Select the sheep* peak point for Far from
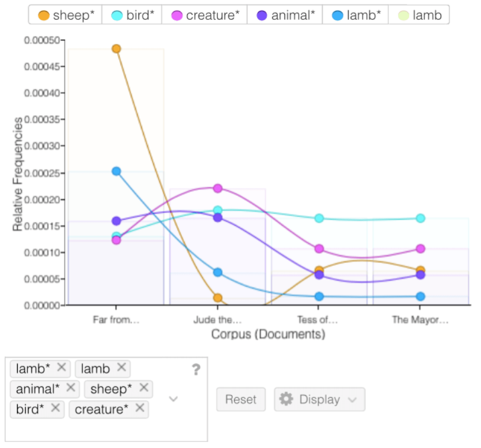 click(x=116, y=49)
